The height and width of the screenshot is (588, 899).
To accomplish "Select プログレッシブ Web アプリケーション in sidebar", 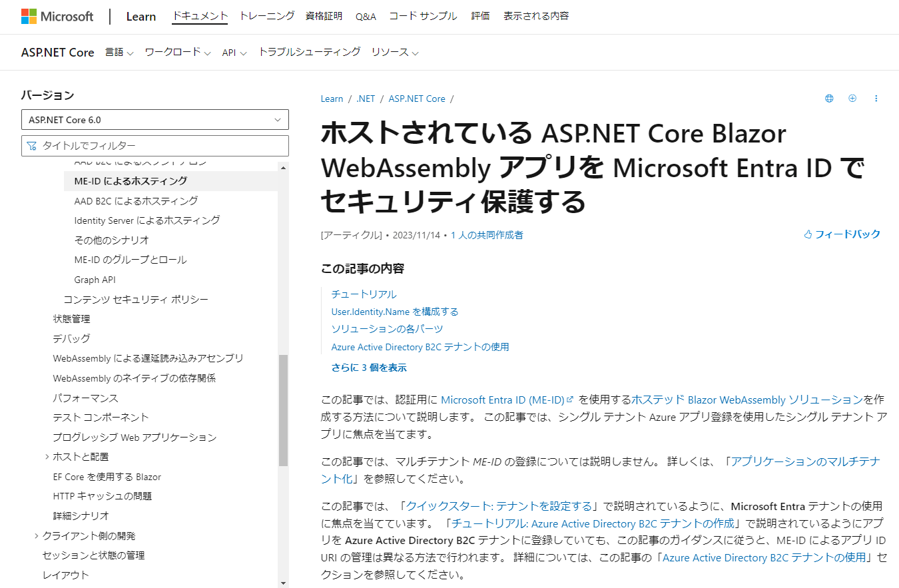I will tap(135, 438).
